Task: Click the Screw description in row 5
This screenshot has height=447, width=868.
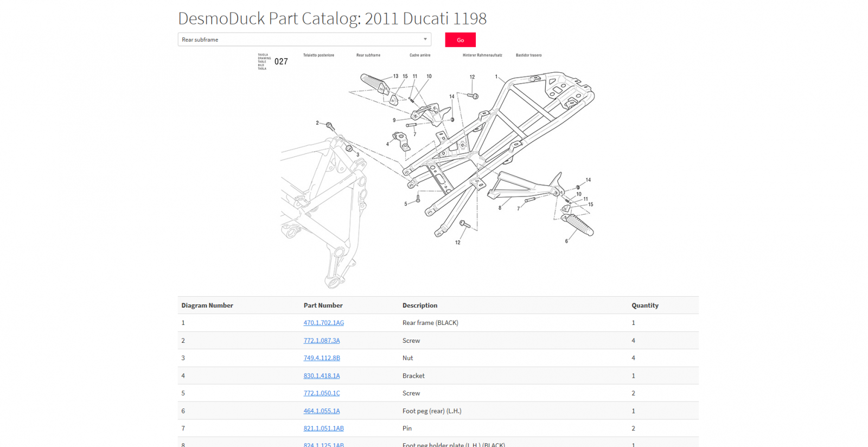Action: click(x=411, y=393)
